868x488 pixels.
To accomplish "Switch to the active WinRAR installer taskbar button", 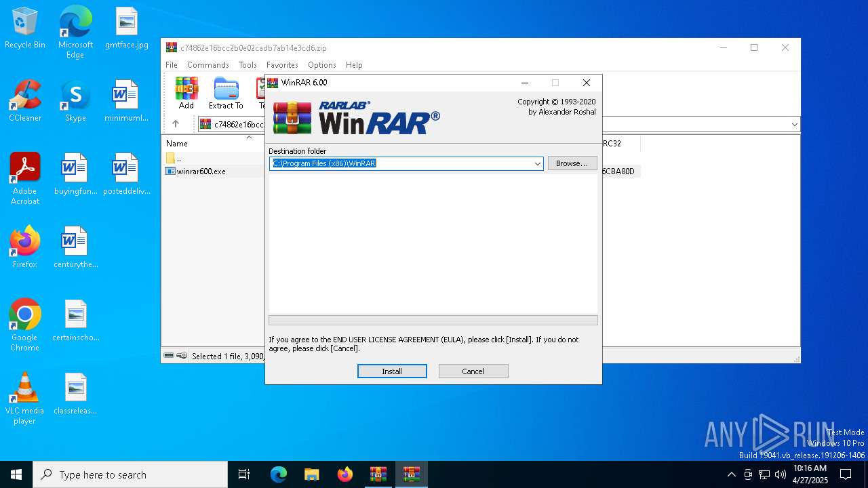I will click(x=411, y=474).
